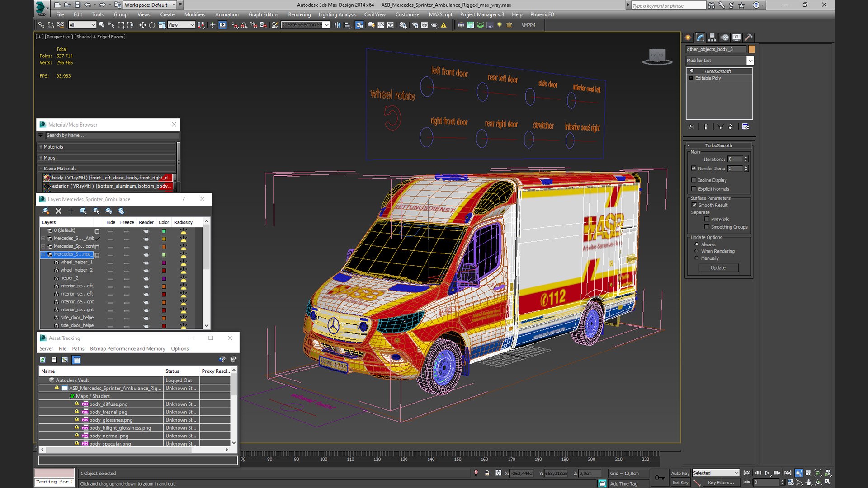Click the Mirror tool icon

coord(337,25)
